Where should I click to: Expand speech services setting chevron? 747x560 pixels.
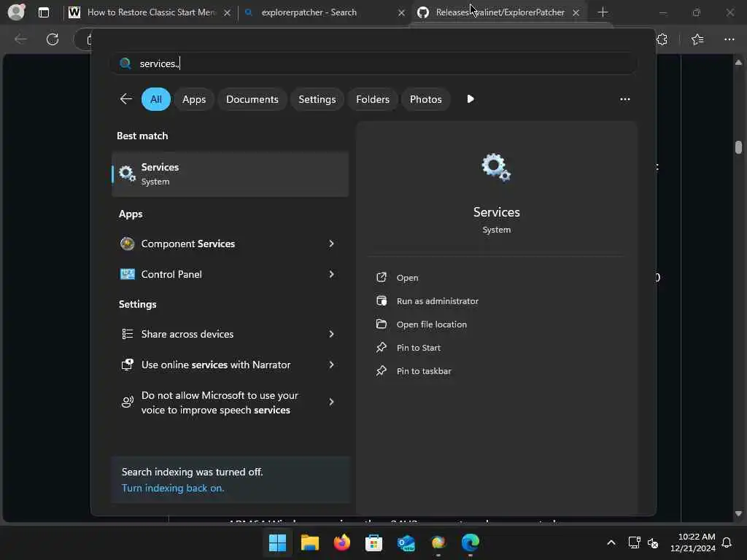pyautogui.click(x=331, y=402)
